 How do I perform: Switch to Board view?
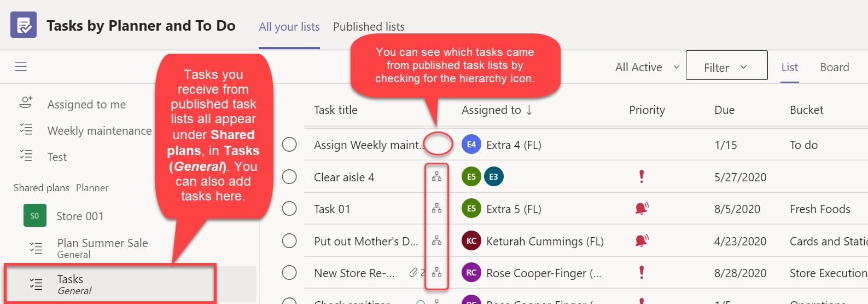pos(835,67)
